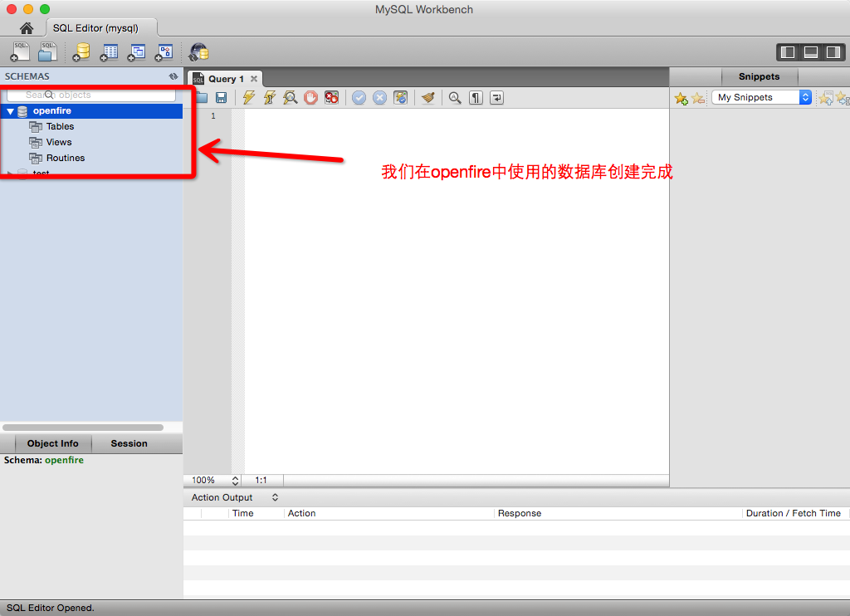Select the openfire schema
The width and height of the screenshot is (850, 616).
tap(91, 111)
